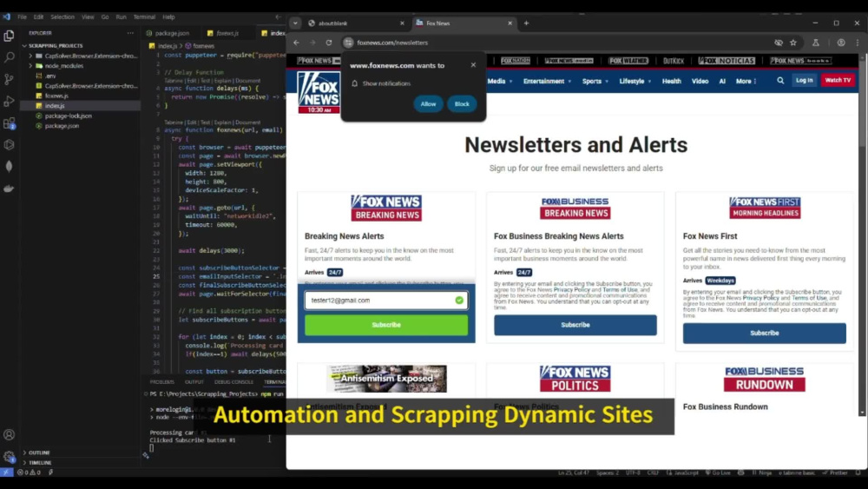Image resolution: width=868 pixels, height=489 pixels.
Task: Select the .env file in explorer
Action: [x=50, y=76]
